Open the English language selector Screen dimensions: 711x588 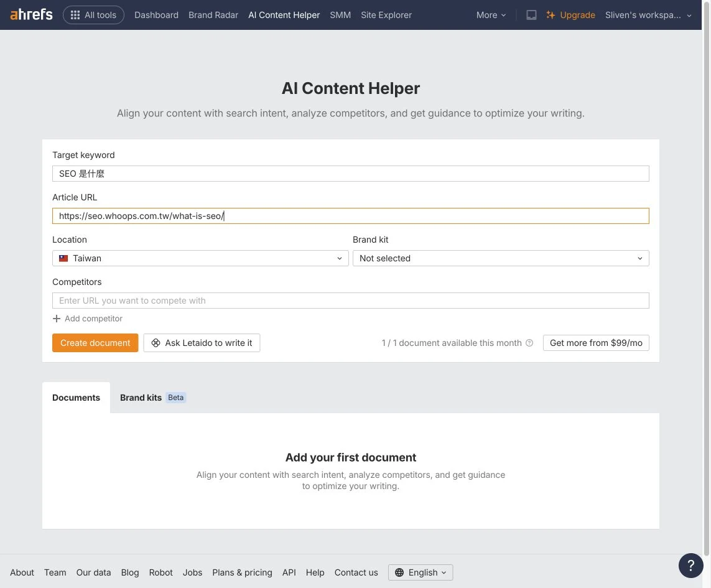(x=421, y=572)
